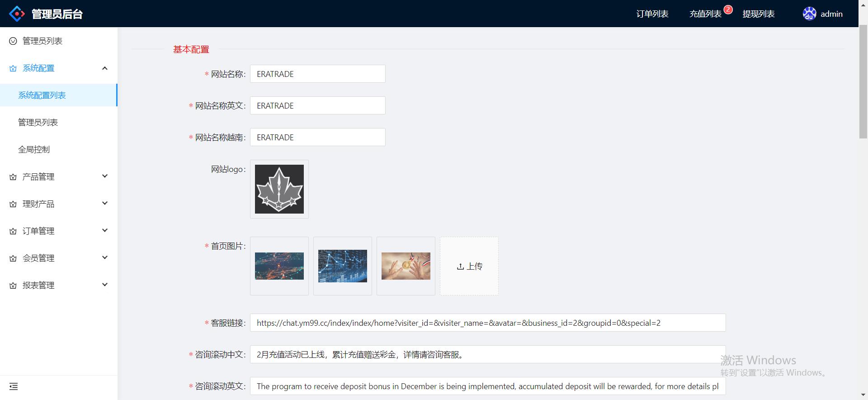Collapse the sidebar with the fold icon
The height and width of the screenshot is (400, 868).
click(x=14, y=386)
